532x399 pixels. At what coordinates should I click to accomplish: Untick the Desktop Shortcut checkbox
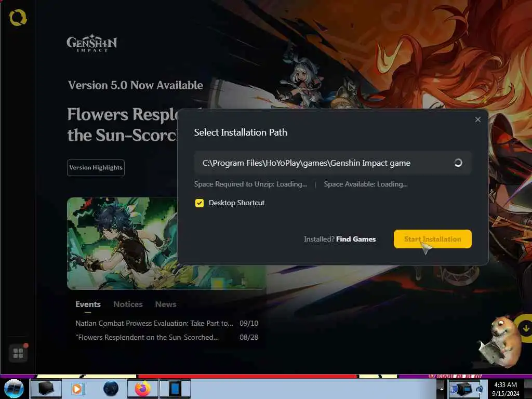tap(199, 203)
